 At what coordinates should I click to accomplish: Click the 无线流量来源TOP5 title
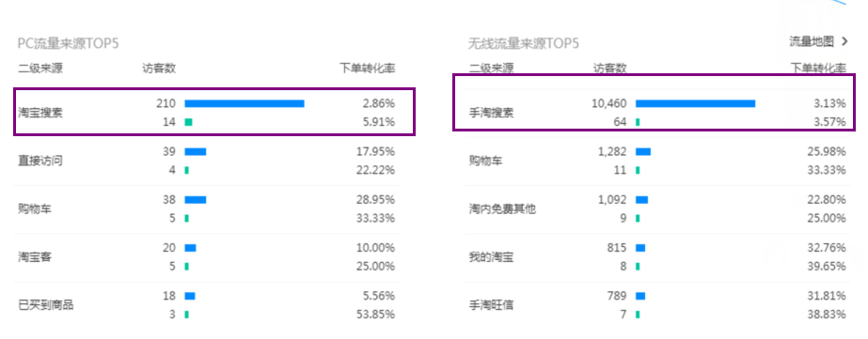coord(524,43)
